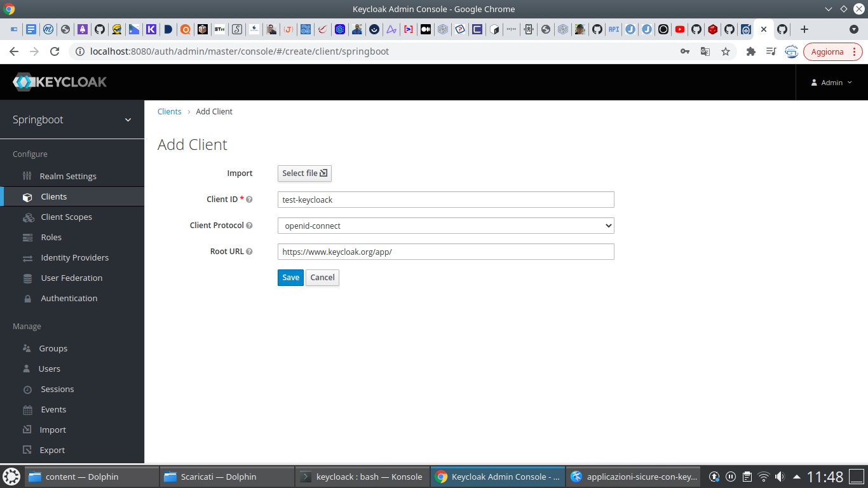Click the Aggiorna update button

(833, 51)
